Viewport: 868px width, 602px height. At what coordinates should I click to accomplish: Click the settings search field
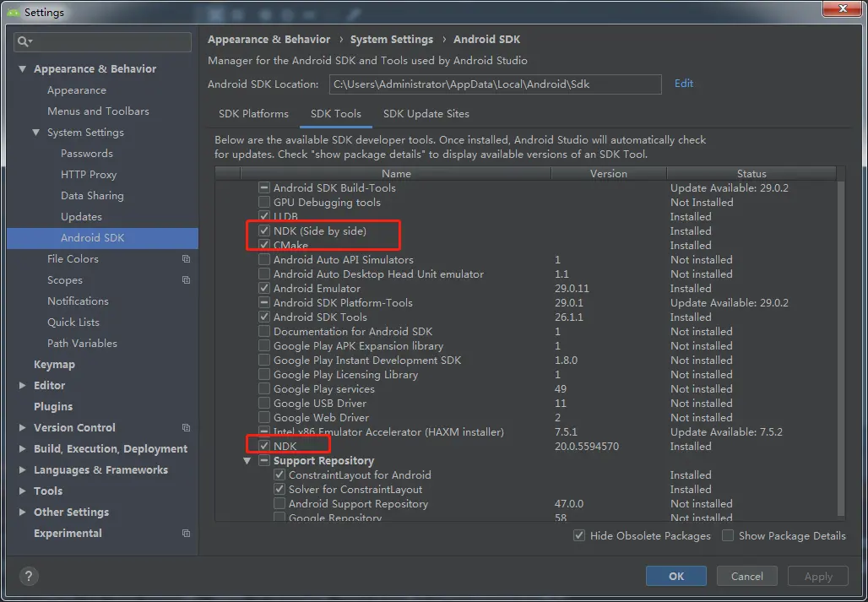[x=102, y=42]
